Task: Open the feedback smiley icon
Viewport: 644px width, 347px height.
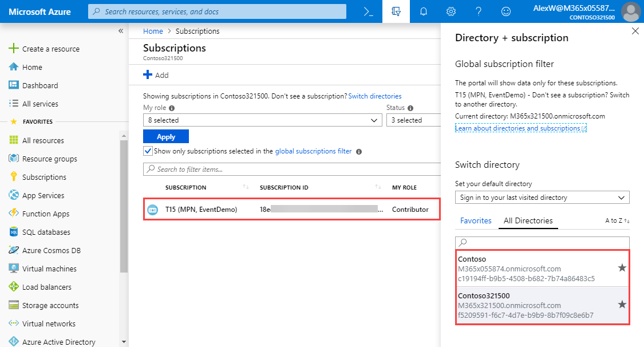Action: tap(506, 11)
